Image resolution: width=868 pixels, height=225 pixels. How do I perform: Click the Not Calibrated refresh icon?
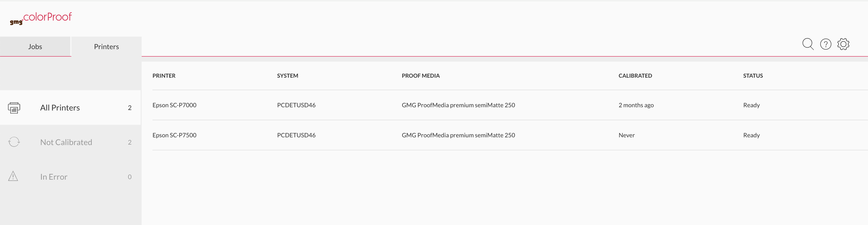click(x=14, y=142)
